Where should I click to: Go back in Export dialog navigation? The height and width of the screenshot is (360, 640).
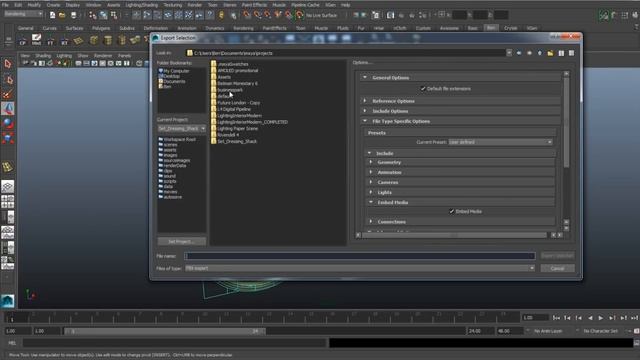click(519, 53)
